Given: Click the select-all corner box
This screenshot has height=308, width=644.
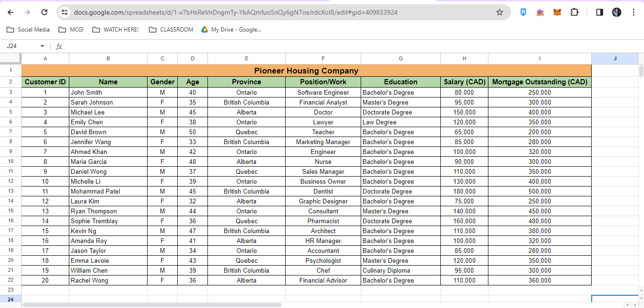Looking at the screenshot, I should (x=10, y=58).
